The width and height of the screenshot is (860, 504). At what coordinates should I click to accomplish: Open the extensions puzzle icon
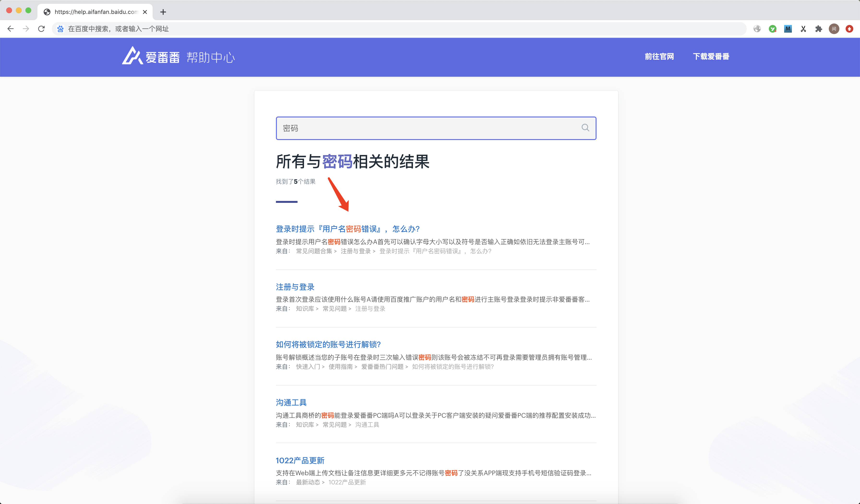click(x=818, y=29)
